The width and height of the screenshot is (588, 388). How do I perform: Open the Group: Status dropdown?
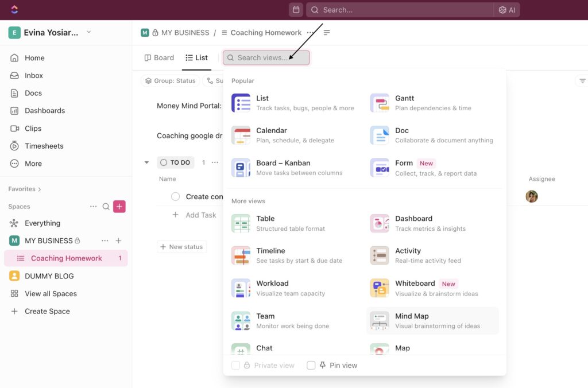pos(171,80)
